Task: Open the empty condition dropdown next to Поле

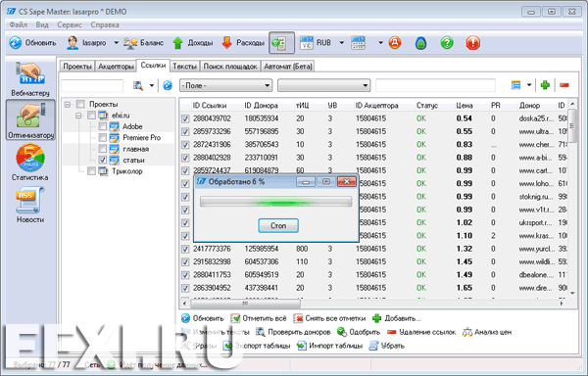Action: tap(324, 85)
